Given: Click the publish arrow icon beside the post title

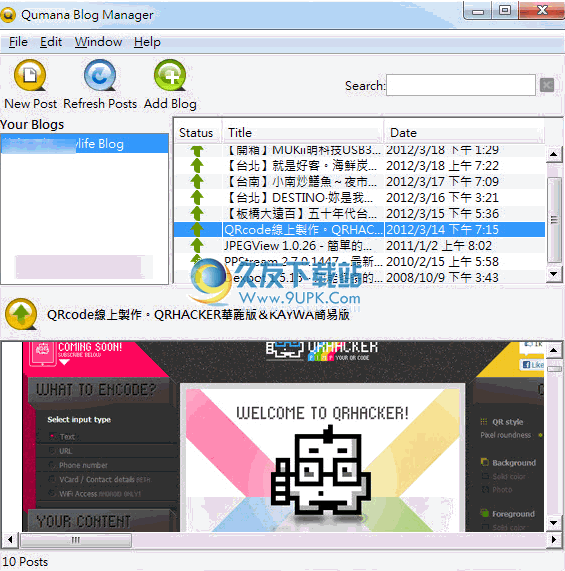Looking at the screenshot, I should 21,314.
